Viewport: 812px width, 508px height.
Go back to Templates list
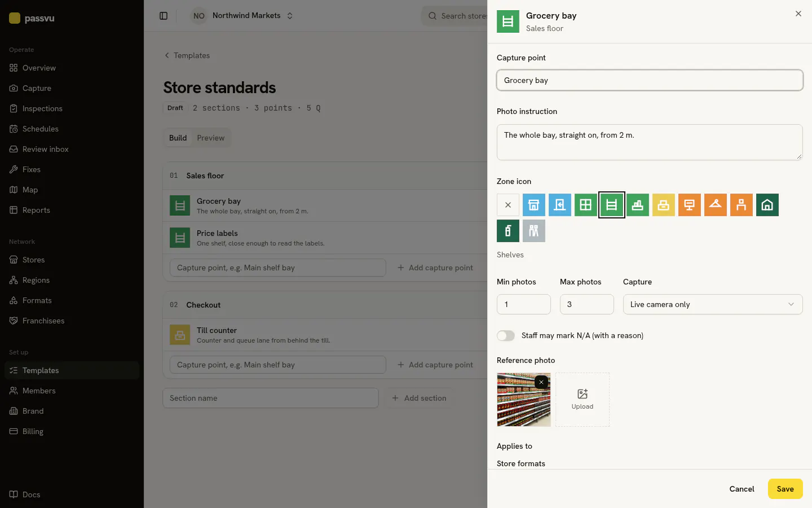(x=187, y=55)
